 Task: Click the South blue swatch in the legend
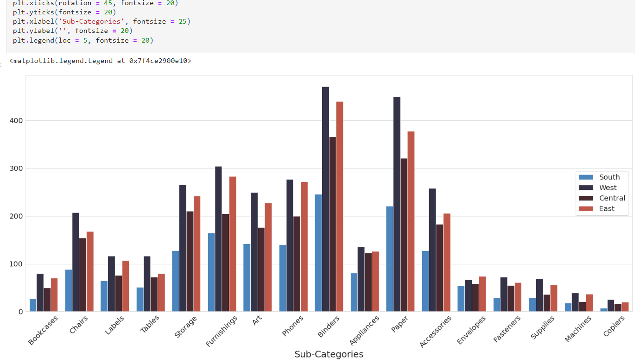586,177
